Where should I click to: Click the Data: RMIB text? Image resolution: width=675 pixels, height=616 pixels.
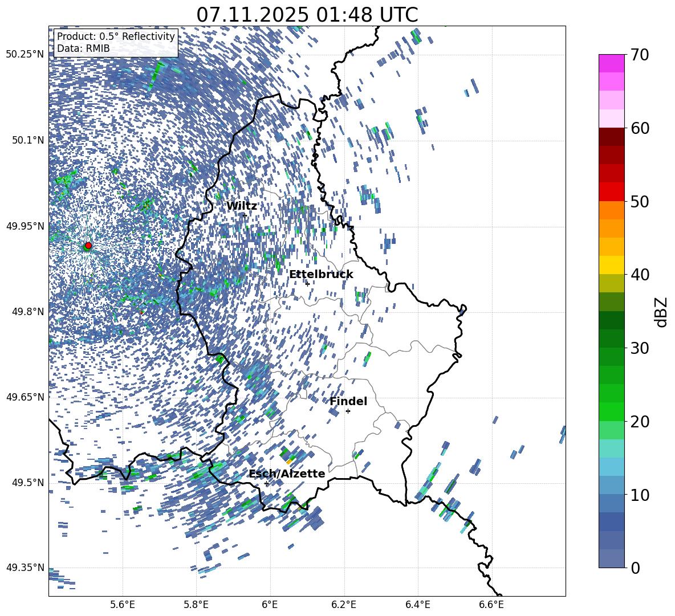(x=83, y=48)
